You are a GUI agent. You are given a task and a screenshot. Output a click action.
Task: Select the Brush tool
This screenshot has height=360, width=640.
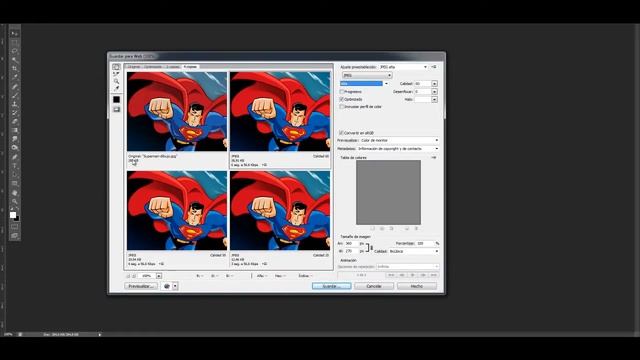[x=14, y=96]
